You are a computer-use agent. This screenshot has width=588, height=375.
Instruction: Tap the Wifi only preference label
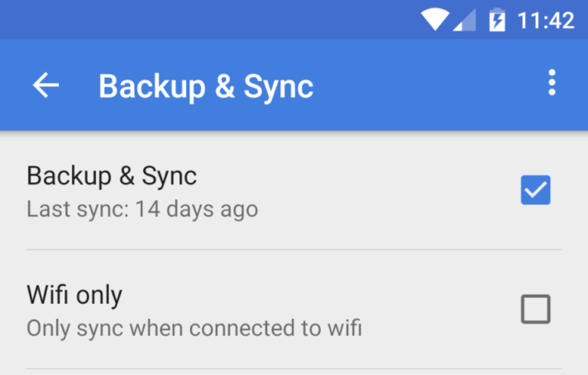click(x=74, y=295)
